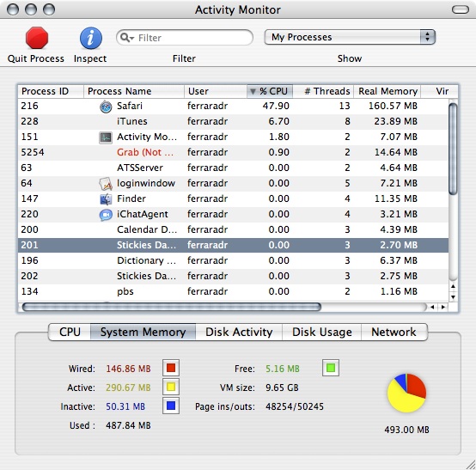Click the partially visible Vir column header
This screenshot has height=470, width=476.
[439, 91]
